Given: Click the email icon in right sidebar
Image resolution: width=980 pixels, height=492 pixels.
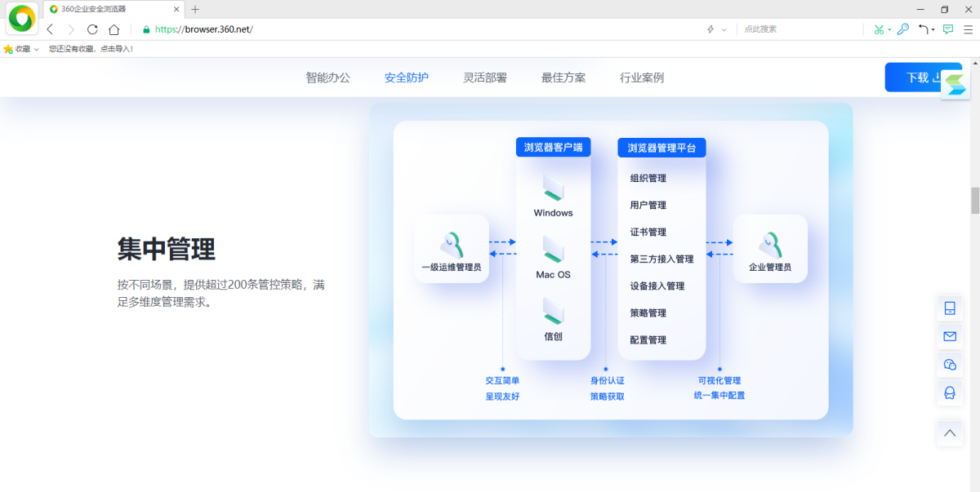Looking at the screenshot, I should pyautogui.click(x=949, y=336).
